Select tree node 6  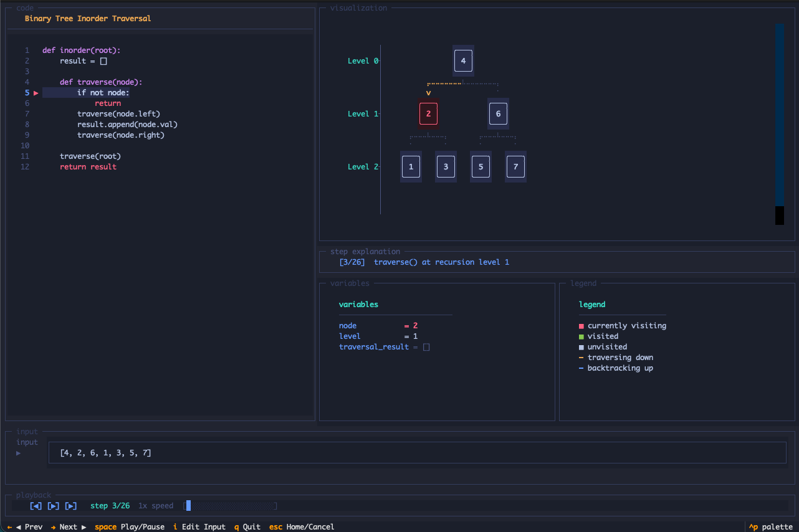point(498,114)
